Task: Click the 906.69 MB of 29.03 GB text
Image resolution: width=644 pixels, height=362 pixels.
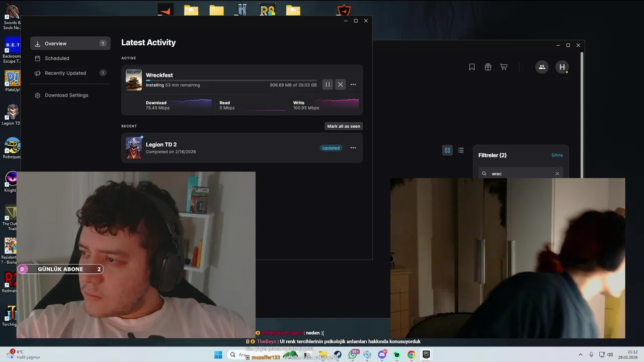Action: pos(293,85)
